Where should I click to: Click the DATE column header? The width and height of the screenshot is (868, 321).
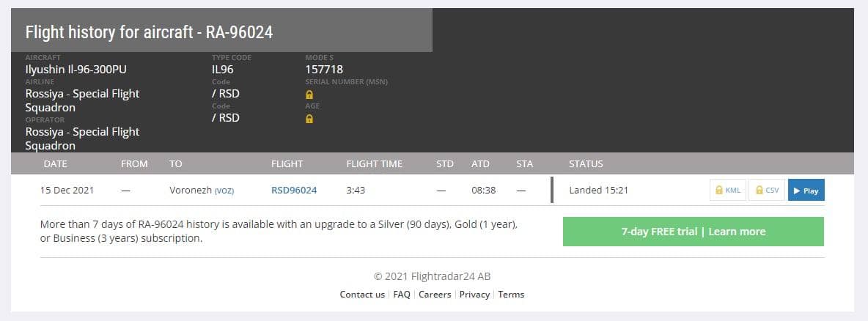tap(56, 164)
